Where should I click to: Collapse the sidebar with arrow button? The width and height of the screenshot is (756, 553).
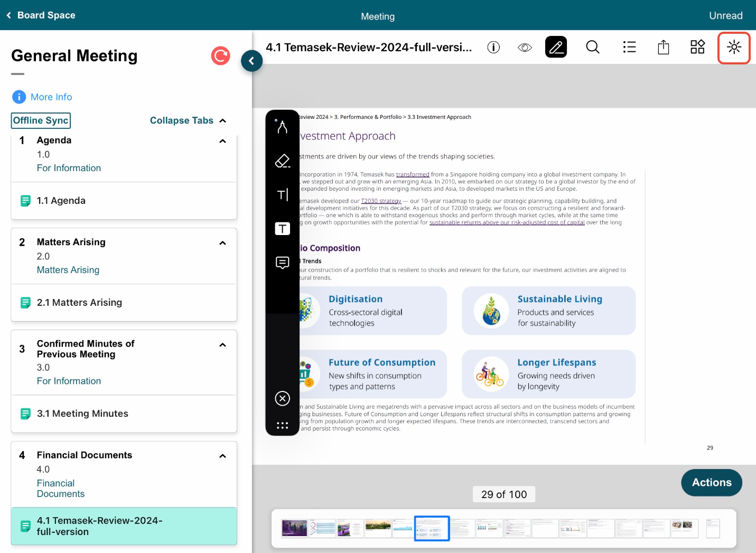coord(251,61)
